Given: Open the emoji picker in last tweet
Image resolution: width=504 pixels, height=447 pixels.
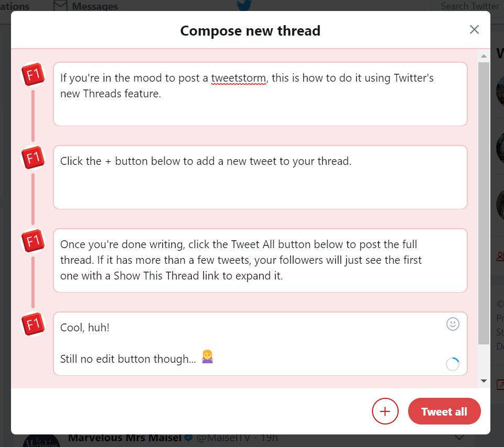Looking at the screenshot, I should pos(453,324).
